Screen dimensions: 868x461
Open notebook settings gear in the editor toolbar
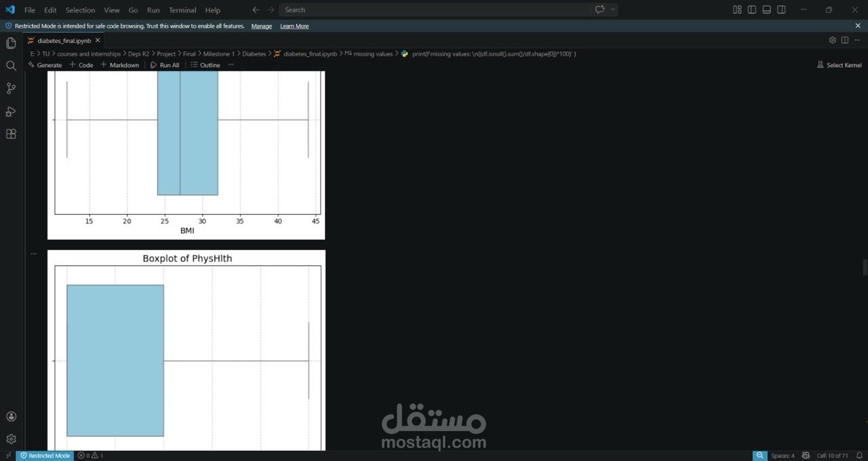(x=833, y=40)
